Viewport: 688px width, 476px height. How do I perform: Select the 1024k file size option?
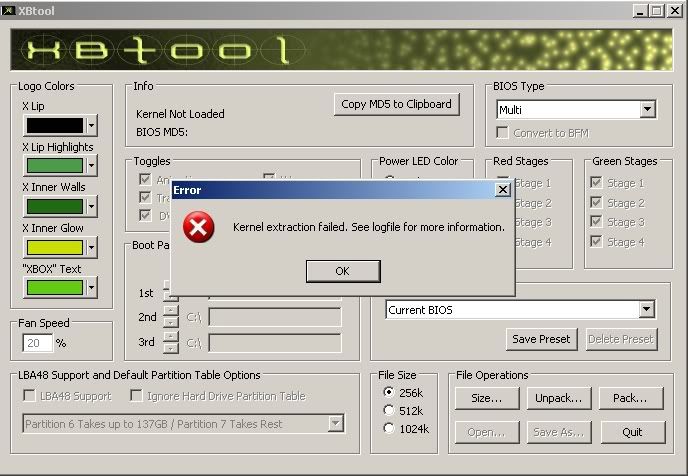point(389,428)
